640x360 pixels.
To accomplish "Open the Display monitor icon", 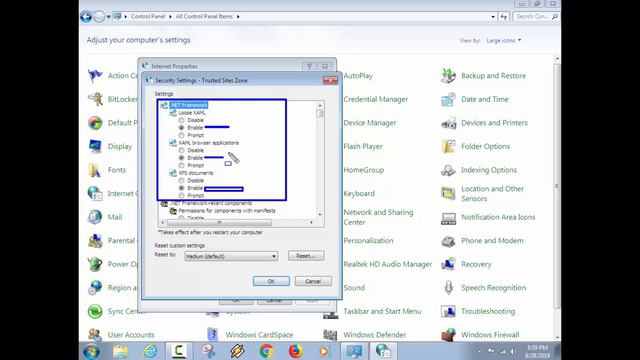I will tap(95, 147).
